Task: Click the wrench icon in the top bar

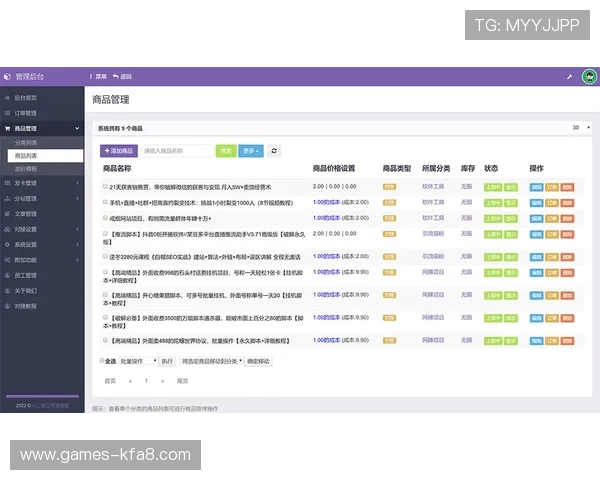Action: (569, 77)
